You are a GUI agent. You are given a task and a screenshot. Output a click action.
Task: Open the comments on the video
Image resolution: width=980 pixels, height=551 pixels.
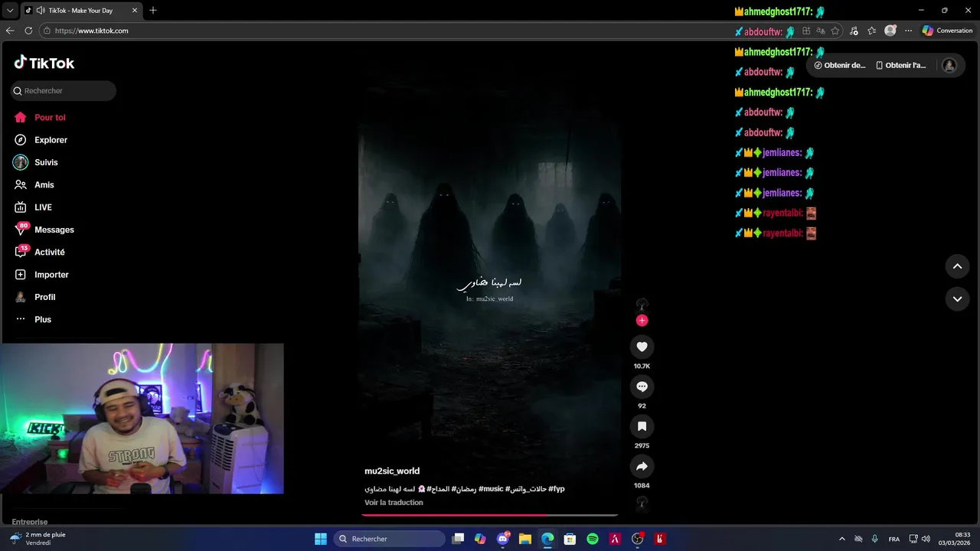coord(642,386)
